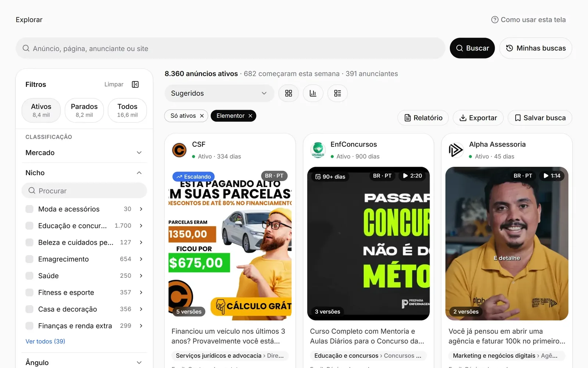Image resolution: width=588 pixels, height=368 pixels.
Task: Remove the Elementor filter chip
Action: 250,116
